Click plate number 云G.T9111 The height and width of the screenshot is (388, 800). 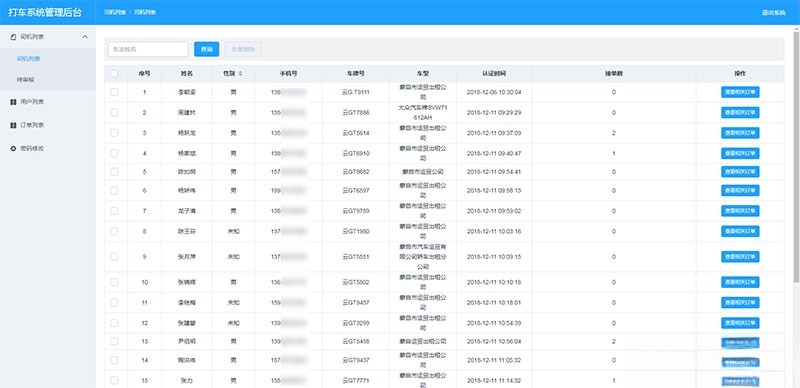click(x=356, y=92)
